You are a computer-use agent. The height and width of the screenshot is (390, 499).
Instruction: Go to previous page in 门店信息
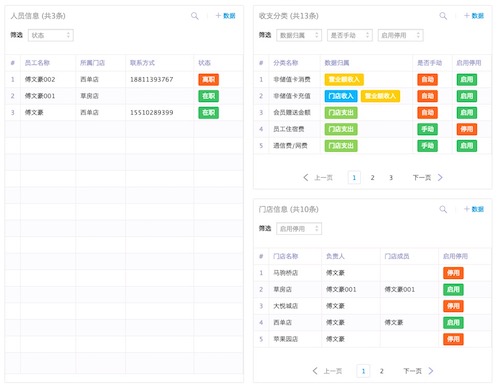327,371
